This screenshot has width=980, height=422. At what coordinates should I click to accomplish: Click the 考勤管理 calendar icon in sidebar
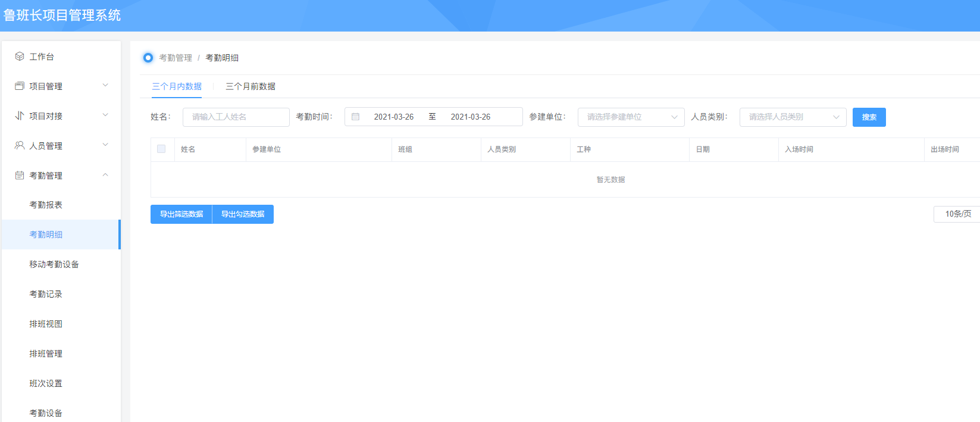20,176
